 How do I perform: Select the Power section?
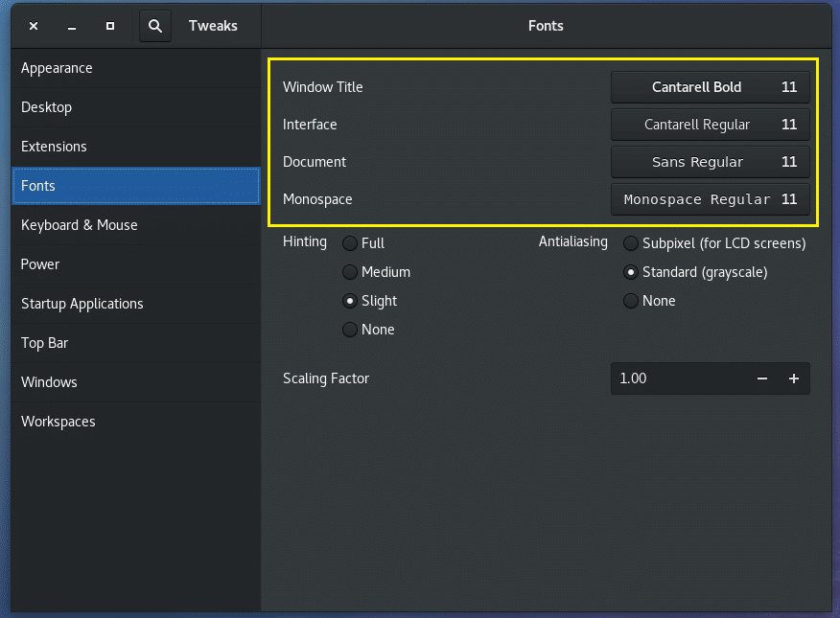point(39,264)
